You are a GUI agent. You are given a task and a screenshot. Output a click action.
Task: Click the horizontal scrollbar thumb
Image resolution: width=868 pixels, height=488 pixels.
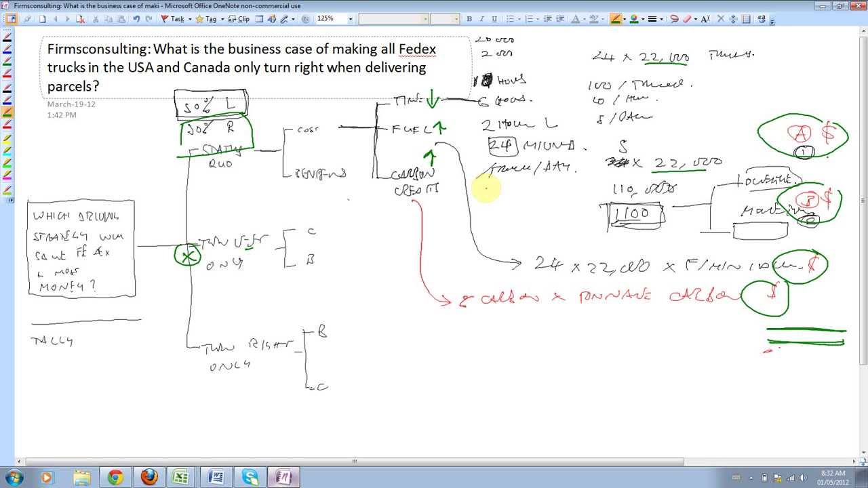[x=353, y=462]
